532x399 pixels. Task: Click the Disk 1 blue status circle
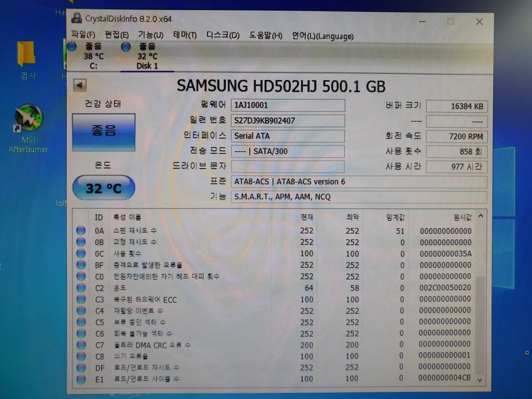pos(126,47)
